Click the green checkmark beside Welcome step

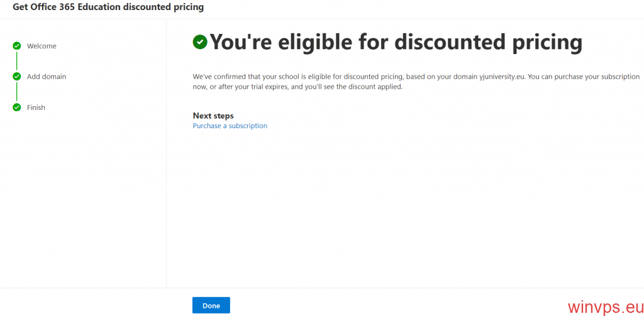(17, 46)
